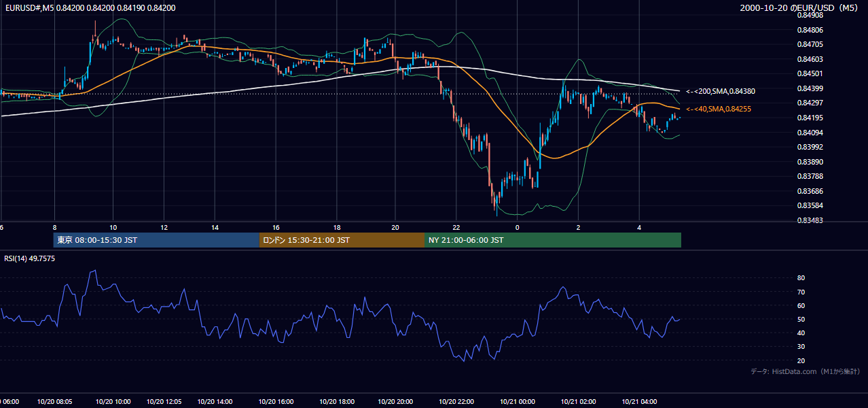Select the London 15:30-21:00 JST session bar

(342, 240)
